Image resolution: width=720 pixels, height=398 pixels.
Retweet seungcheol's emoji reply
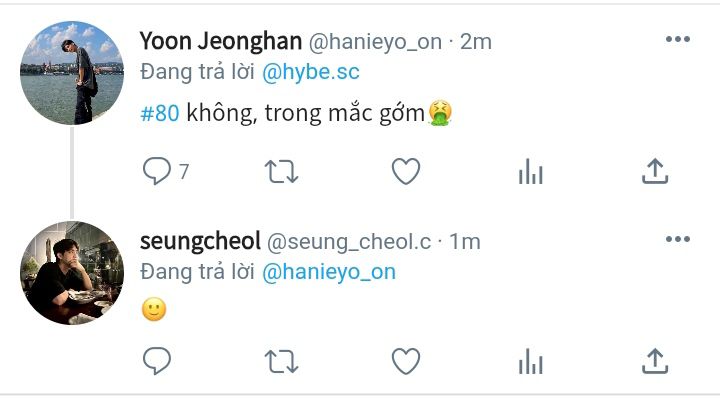(281, 362)
